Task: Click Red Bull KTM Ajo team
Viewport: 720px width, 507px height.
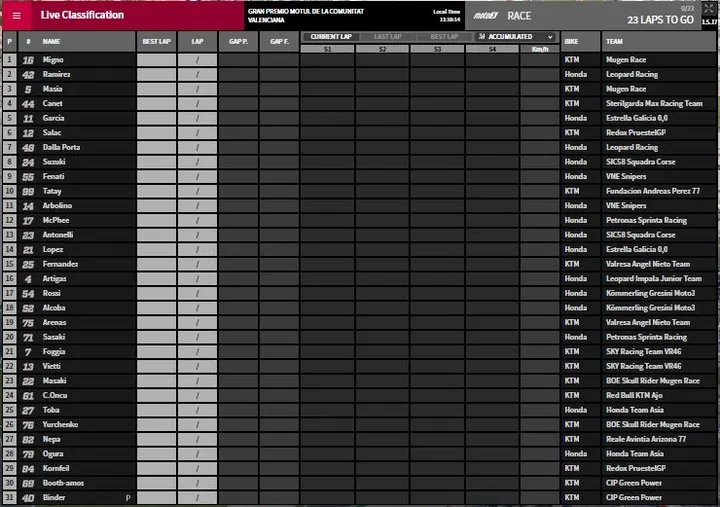Action: [634, 395]
